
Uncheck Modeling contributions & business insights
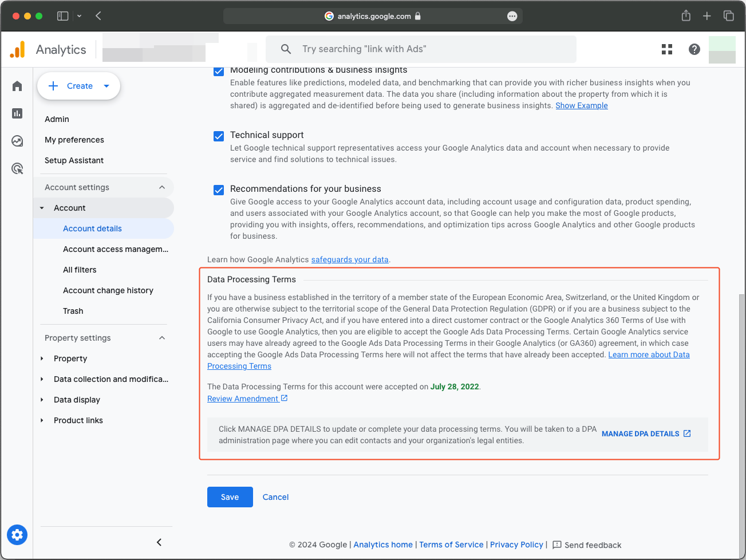pos(219,71)
